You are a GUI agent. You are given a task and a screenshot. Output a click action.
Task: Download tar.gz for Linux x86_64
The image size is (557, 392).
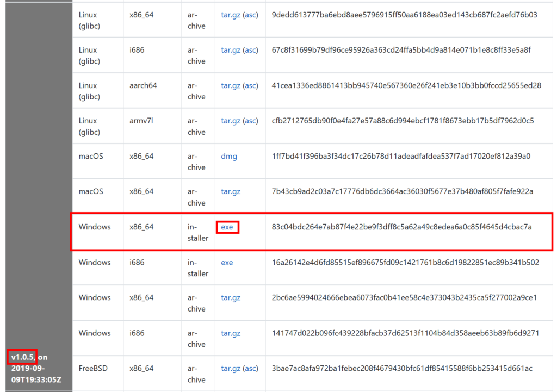[231, 15]
